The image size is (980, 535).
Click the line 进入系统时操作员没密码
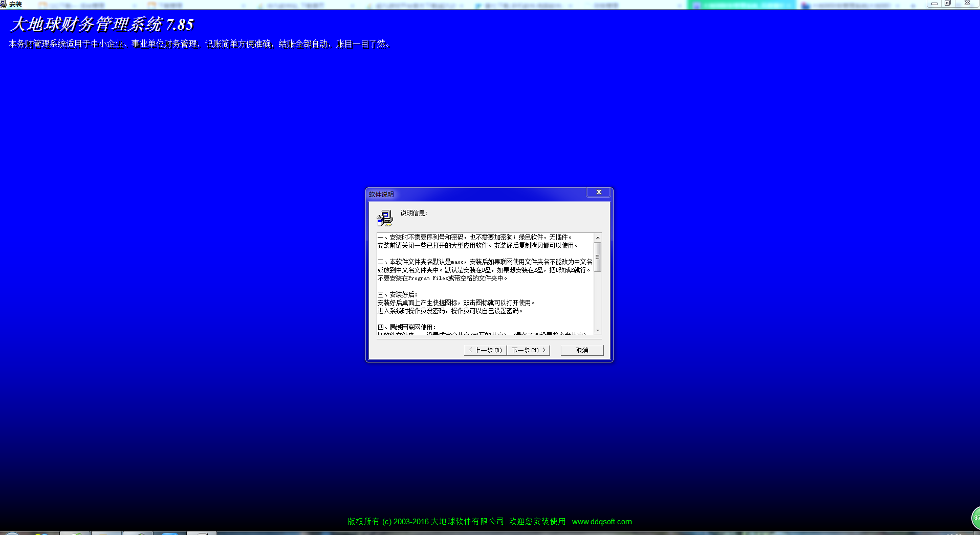click(x=450, y=311)
